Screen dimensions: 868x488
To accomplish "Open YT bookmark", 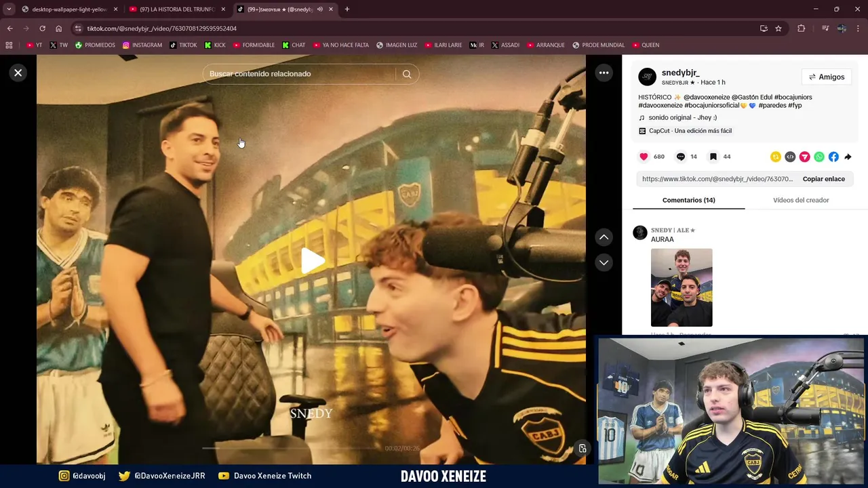I will tap(34, 45).
